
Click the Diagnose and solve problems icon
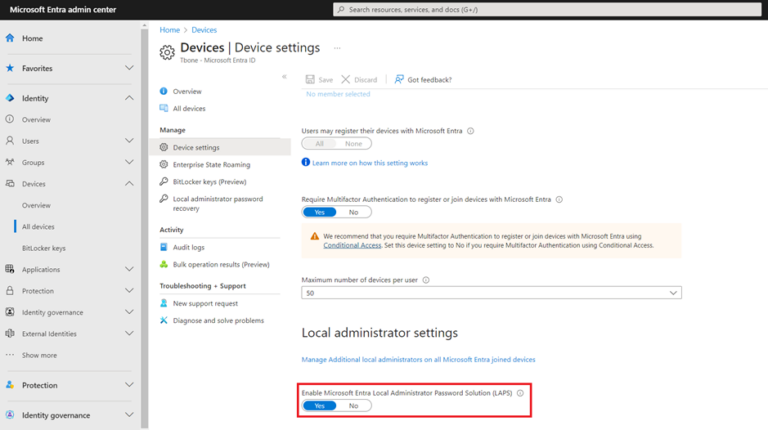[164, 320]
